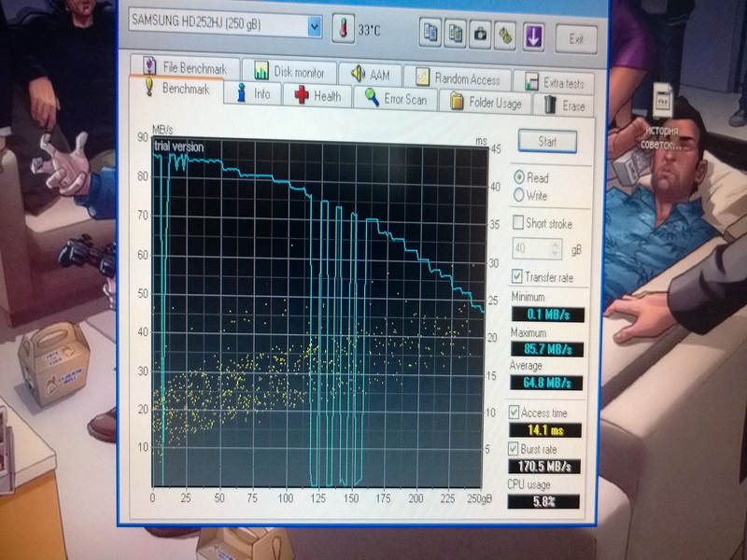The height and width of the screenshot is (560, 747).
Task: Select the Benchmark tab
Action: pyautogui.click(x=176, y=89)
